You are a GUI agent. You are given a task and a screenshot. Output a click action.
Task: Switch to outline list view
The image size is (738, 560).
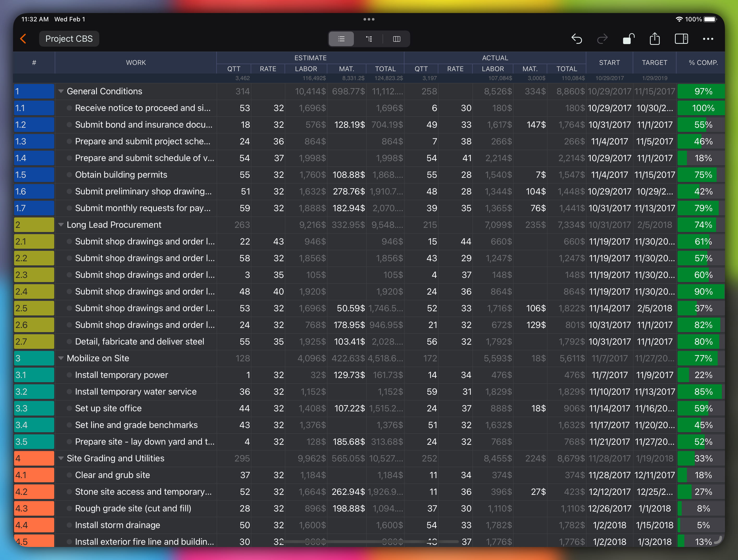pyautogui.click(x=341, y=39)
